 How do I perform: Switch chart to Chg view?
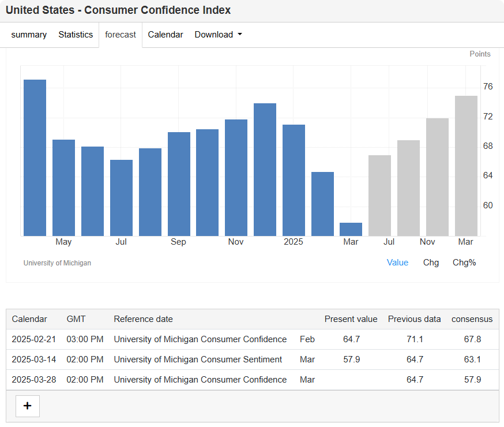coord(431,263)
